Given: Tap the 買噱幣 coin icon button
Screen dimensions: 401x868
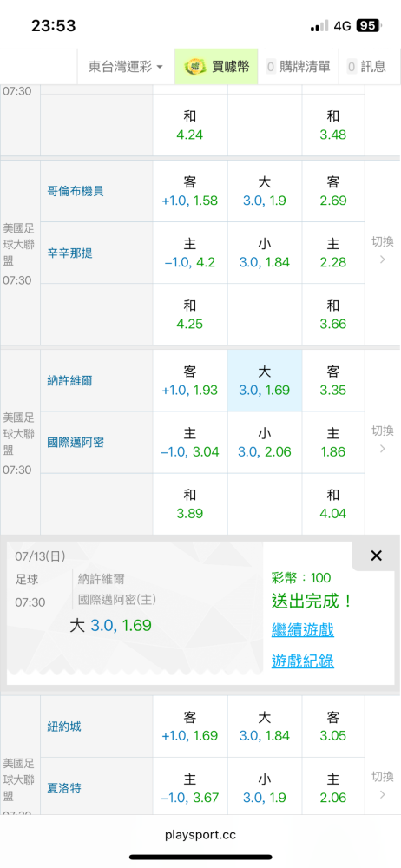Looking at the screenshot, I should pos(217,67).
